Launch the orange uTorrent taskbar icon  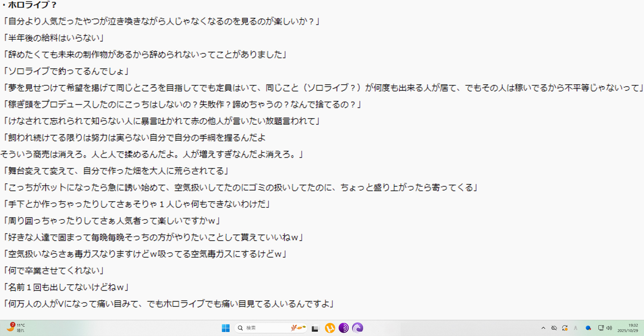coord(330,328)
